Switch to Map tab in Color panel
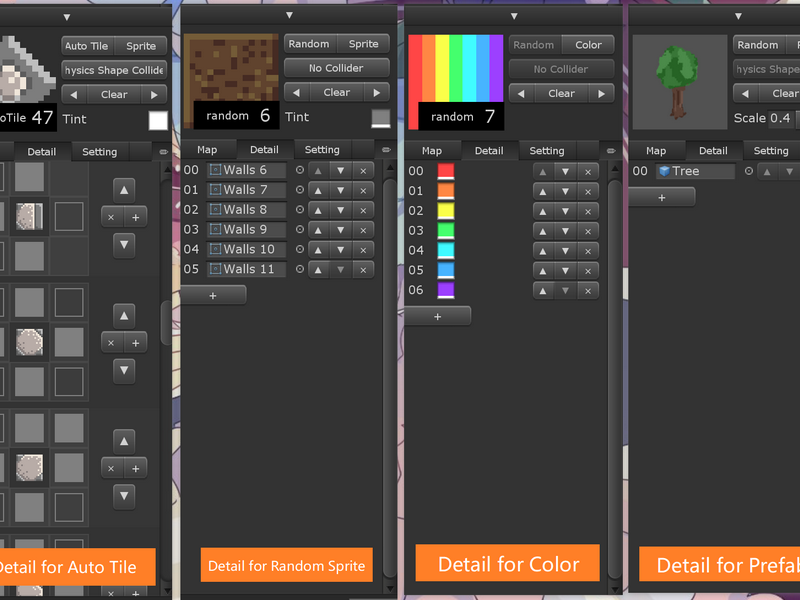Viewport: 800px width, 600px height. (432, 151)
